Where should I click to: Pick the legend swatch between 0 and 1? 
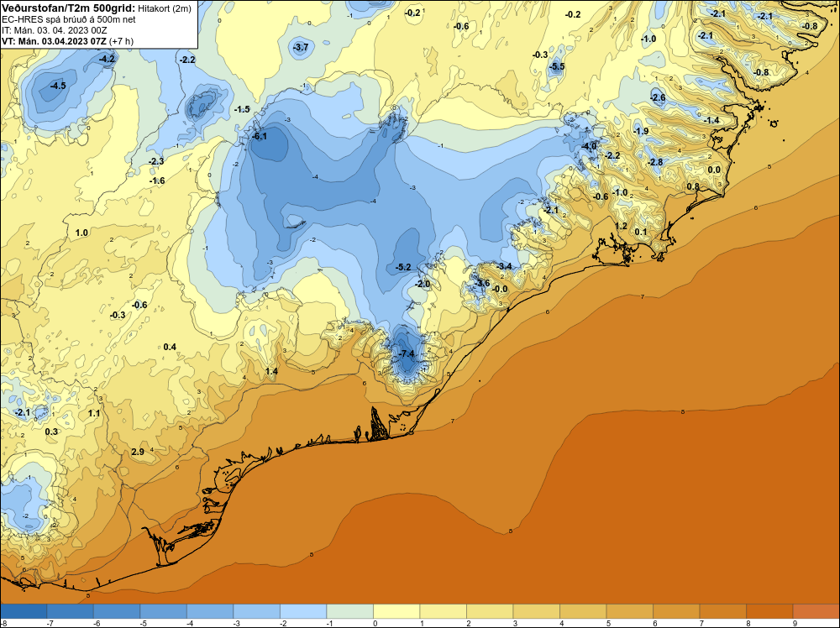396,611
